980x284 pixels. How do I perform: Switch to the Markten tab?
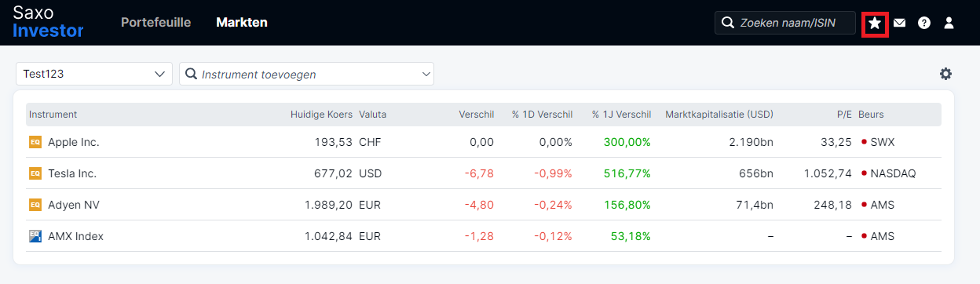pos(242,23)
